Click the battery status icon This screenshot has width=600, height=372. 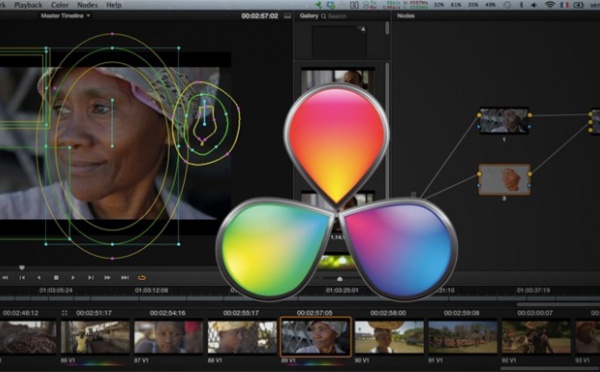tap(579, 5)
